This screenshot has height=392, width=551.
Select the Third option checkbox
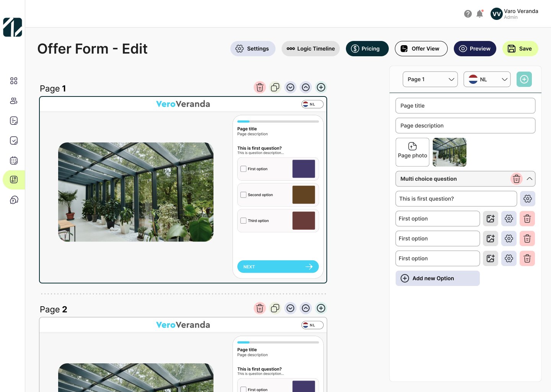tap(243, 221)
